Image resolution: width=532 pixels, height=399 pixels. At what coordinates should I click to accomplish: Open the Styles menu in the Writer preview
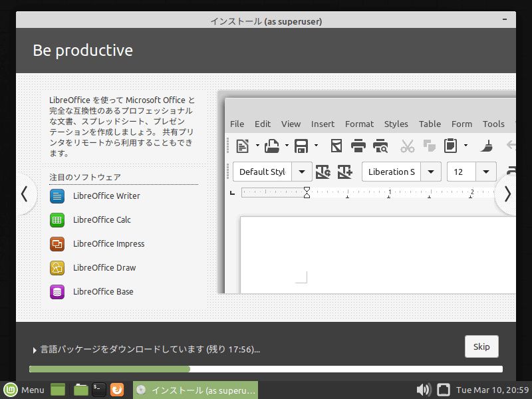396,124
